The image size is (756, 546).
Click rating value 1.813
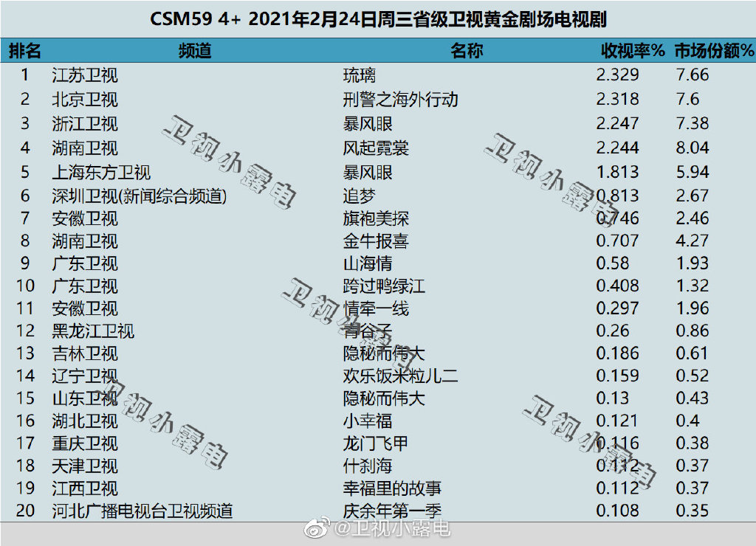click(x=617, y=172)
